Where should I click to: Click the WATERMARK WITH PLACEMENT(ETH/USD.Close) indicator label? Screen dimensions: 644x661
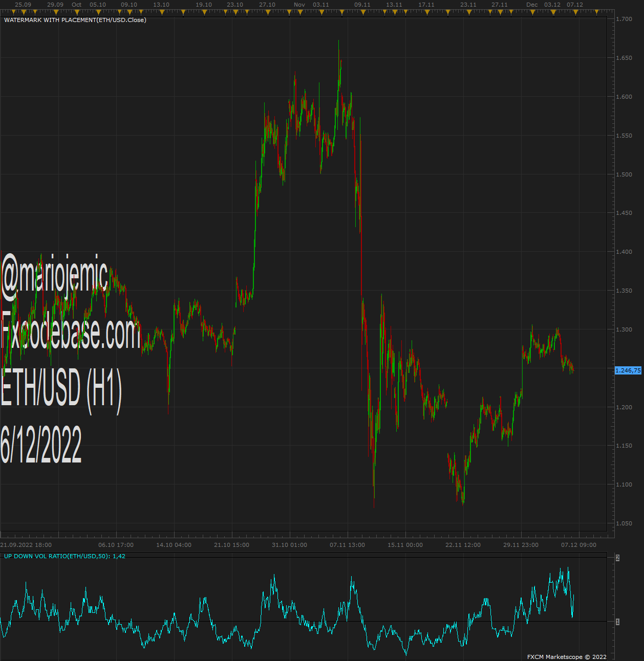point(75,20)
